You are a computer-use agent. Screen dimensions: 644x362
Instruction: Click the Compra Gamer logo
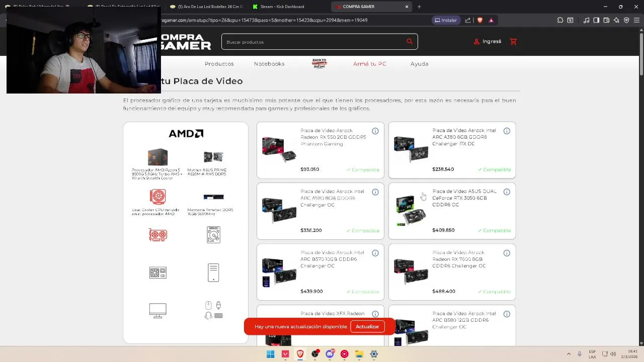click(x=186, y=42)
